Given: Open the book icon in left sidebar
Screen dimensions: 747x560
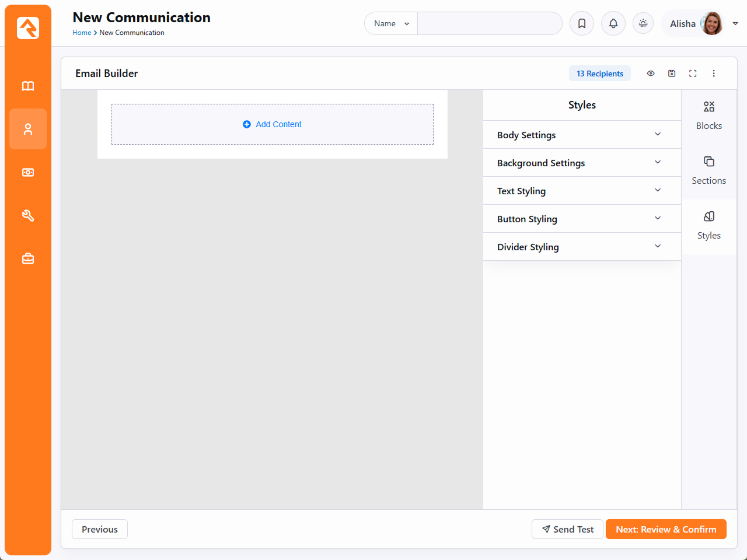Looking at the screenshot, I should (x=28, y=86).
